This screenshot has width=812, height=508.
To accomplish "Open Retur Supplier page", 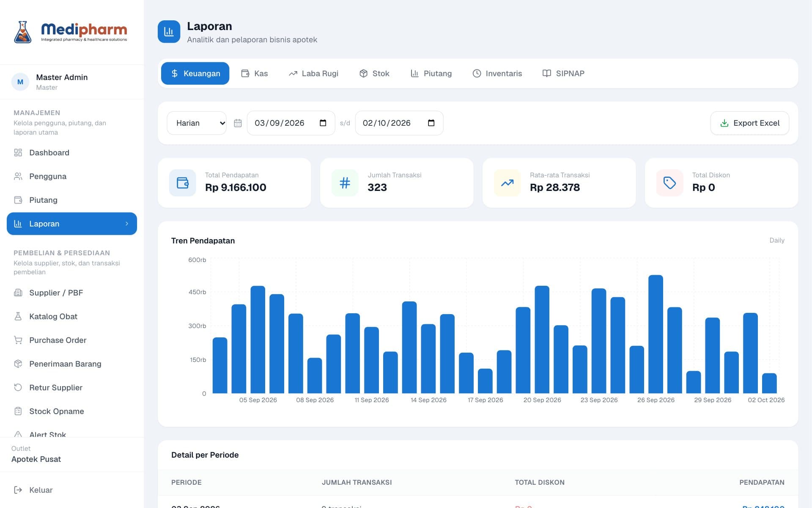I will click(72, 387).
